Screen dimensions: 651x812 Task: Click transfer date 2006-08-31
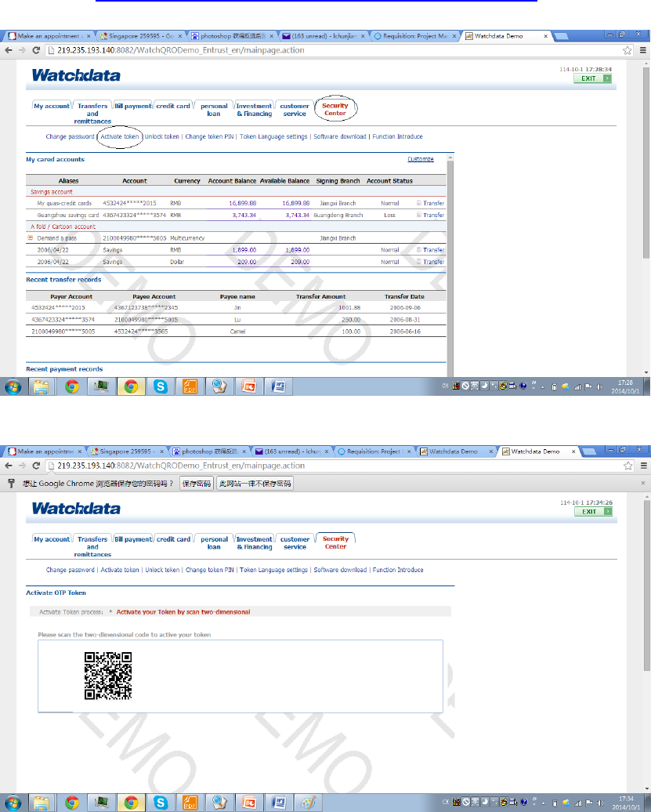pyautogui.click(x=405, y=320)
